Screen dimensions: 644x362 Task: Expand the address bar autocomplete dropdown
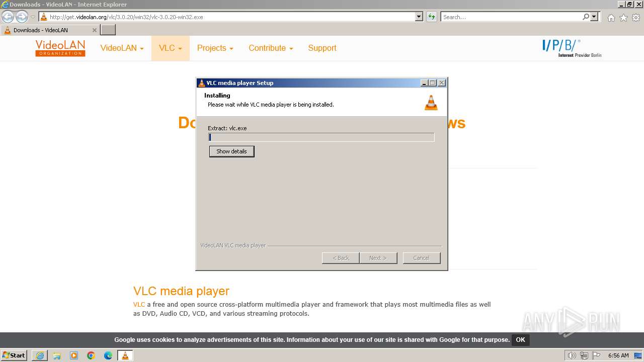coord(419,17)
